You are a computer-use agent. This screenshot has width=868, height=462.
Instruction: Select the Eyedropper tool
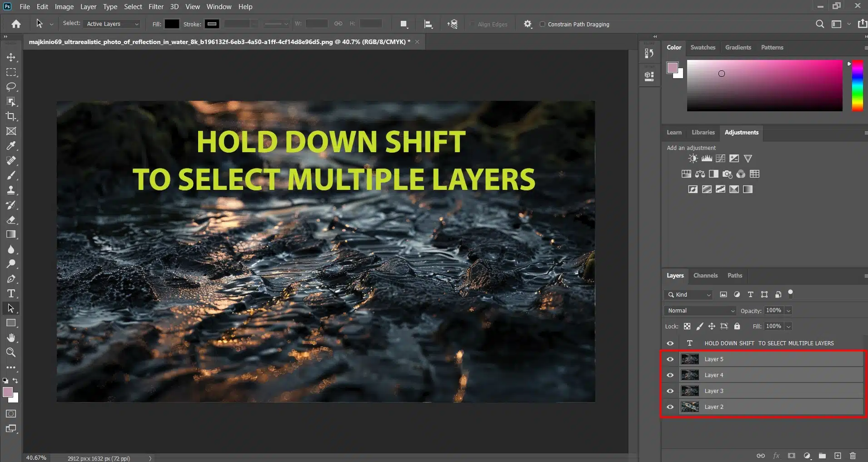click(x=11, y=146)
